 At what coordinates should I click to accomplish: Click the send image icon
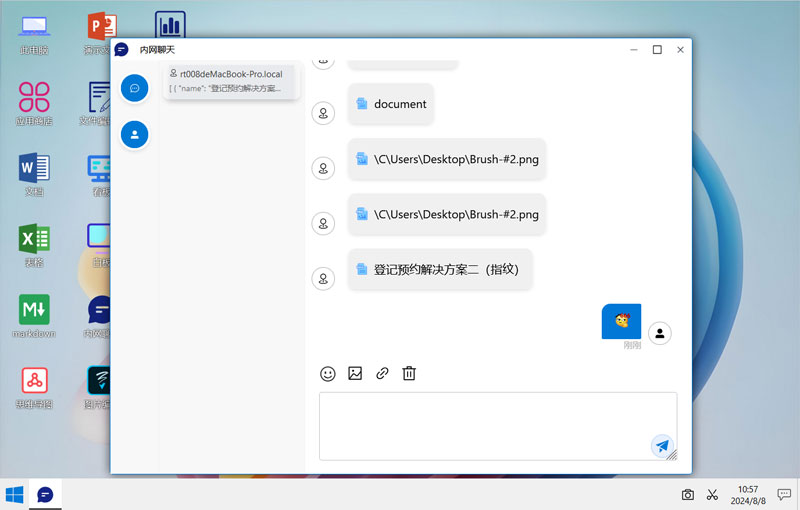[355, 373]
